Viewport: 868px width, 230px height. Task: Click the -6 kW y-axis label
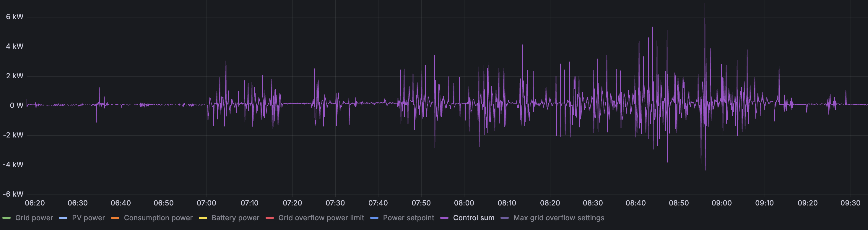point(13,194)
